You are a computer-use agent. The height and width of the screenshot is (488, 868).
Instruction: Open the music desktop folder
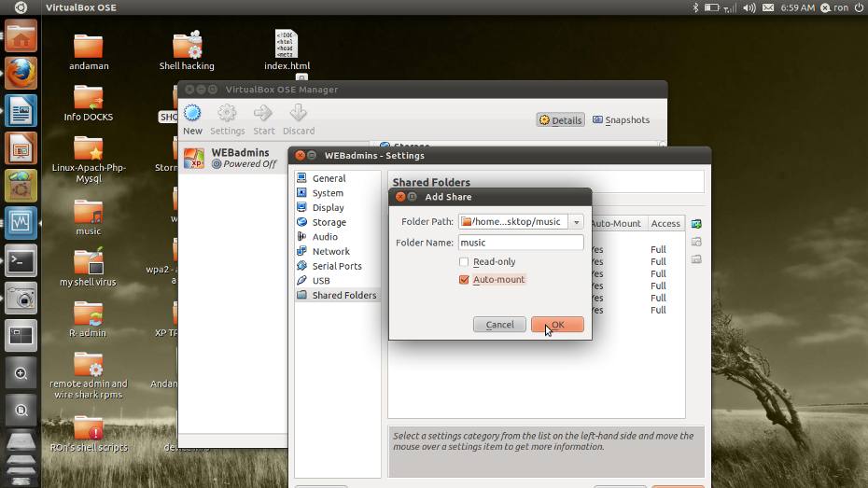coord(89,216)
